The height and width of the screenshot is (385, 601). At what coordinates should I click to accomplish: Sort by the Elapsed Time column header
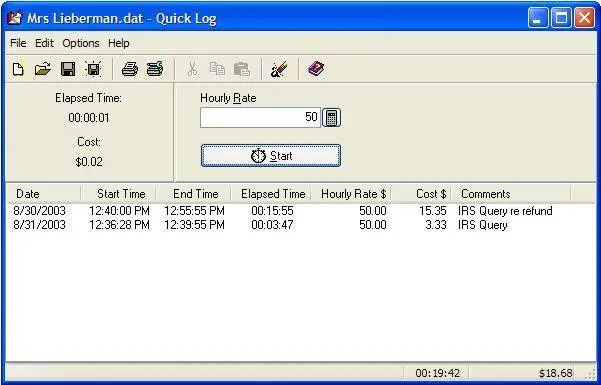click(273, 194)
